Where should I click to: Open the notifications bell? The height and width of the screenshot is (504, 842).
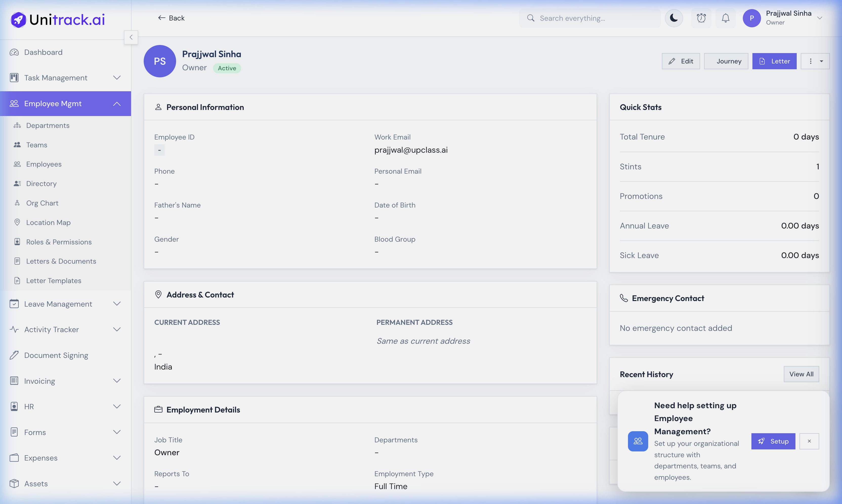pyautogui.click(x=725, y=18)
